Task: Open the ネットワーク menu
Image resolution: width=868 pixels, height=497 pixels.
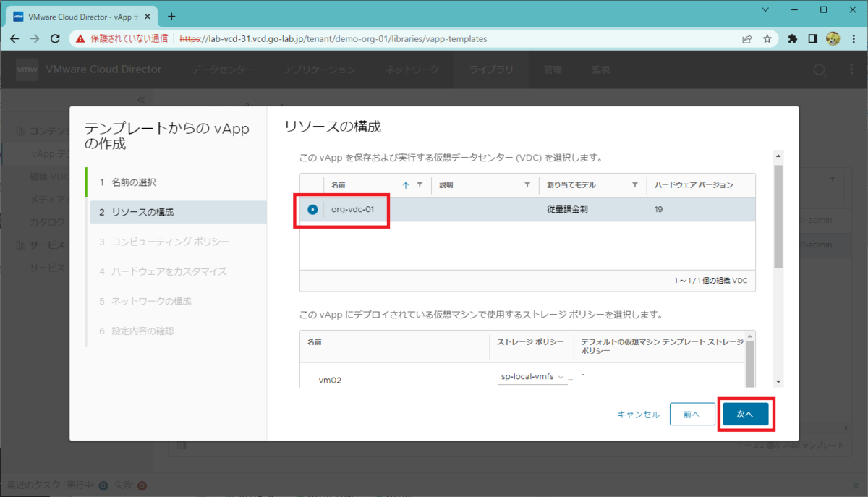Action: [412, 69]
